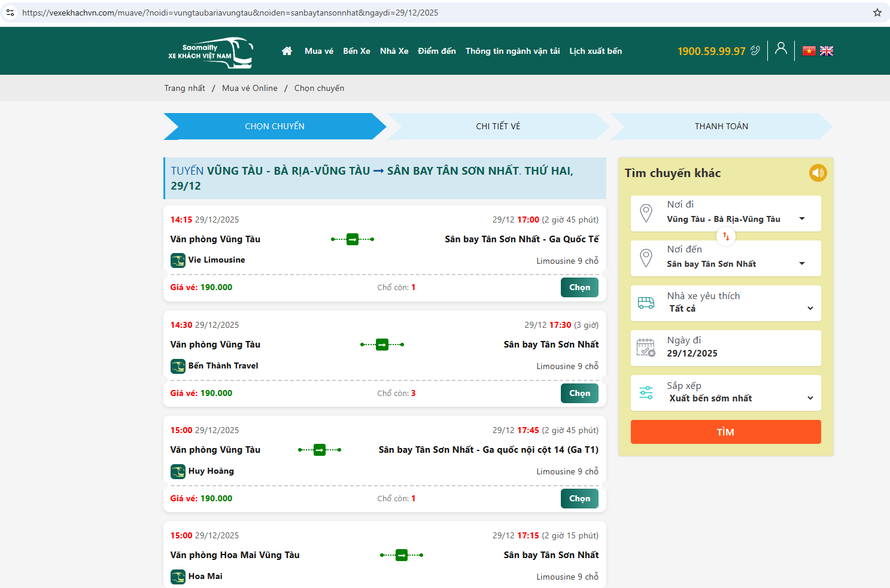The width and height of the screenshot is (890, 588).
Task: Go to Lịch xuất bến menu
Action: 595,51
